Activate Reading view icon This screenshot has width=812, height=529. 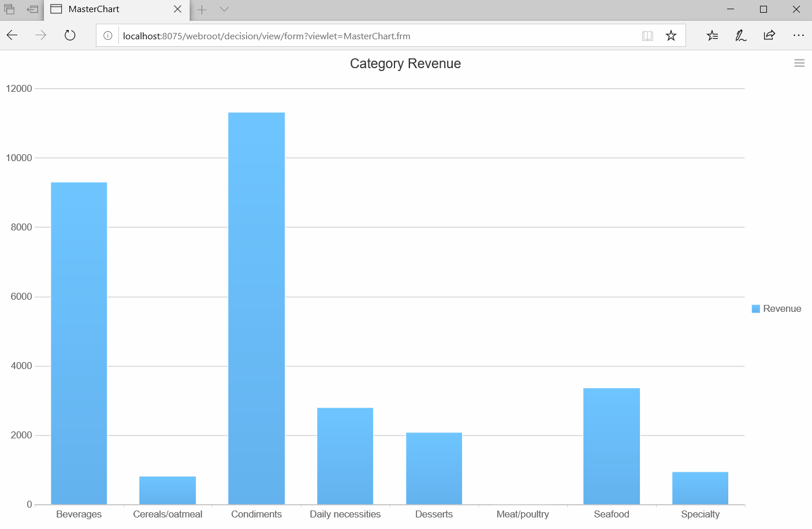[647, 35]
